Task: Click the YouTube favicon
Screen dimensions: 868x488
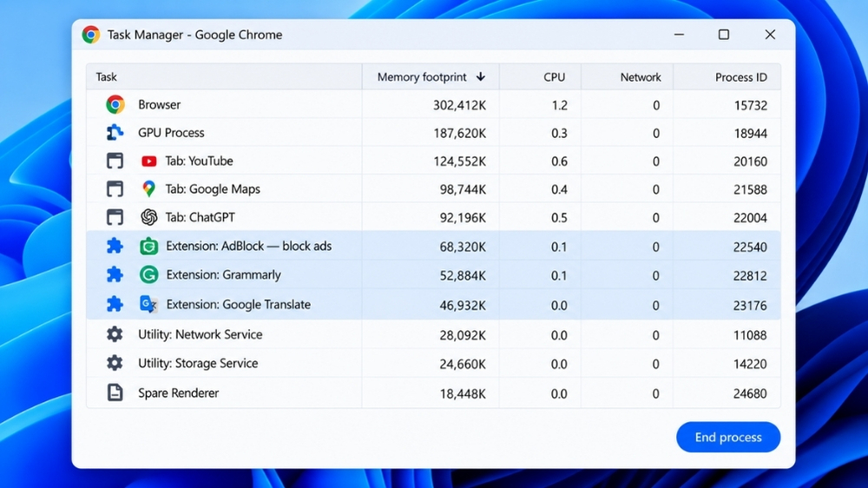Action: coord(149,162)
